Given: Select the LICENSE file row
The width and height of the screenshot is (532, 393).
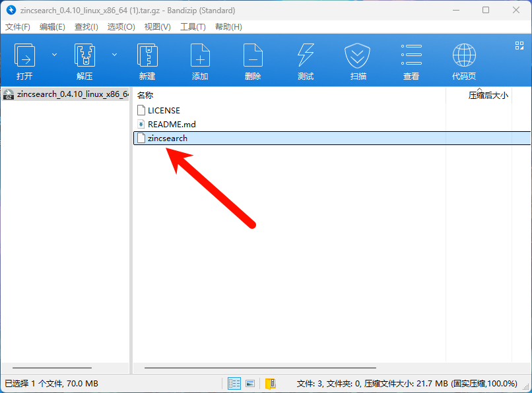Looking at the screenshot, I should pos(332,111).
